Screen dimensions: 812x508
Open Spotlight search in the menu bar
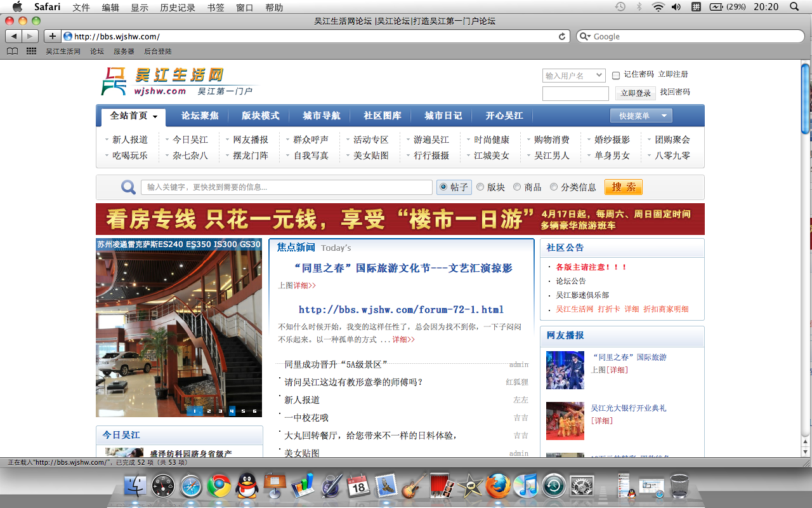(795, 6)
